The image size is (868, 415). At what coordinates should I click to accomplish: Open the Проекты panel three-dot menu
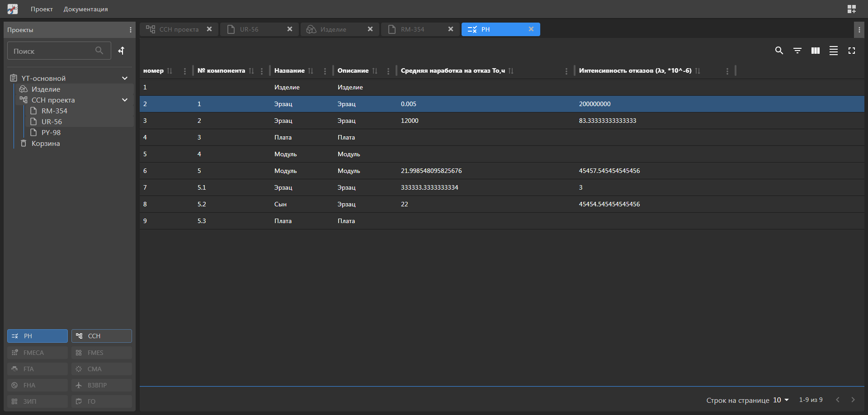pyautogui.click(x=131, y=30)
